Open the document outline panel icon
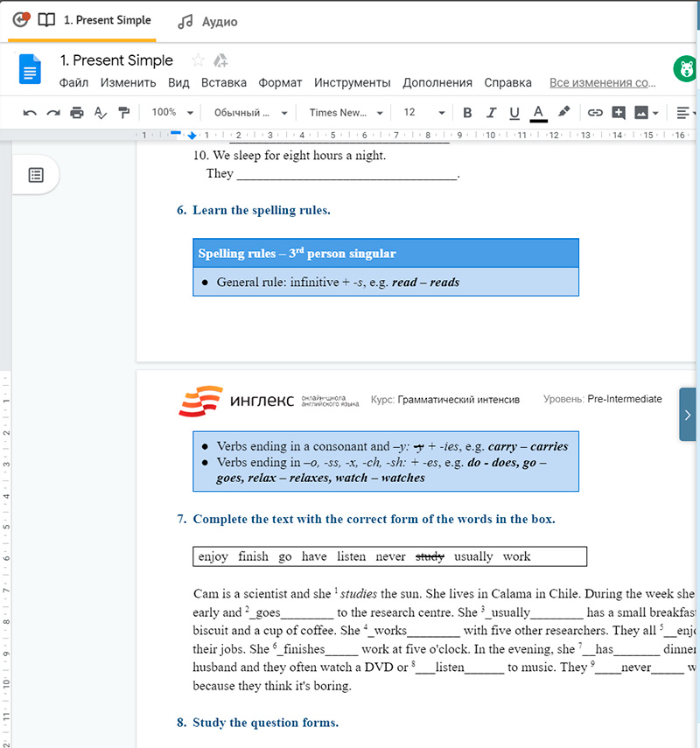This screenshot has height=748, width=700. pyautogui.click(x=36, y=175)
